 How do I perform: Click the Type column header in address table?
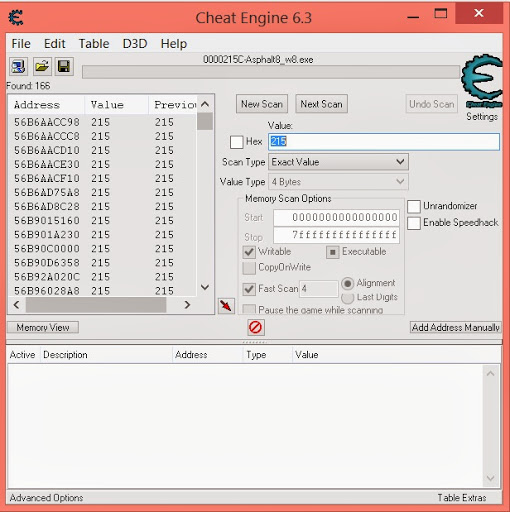[268, 355]
